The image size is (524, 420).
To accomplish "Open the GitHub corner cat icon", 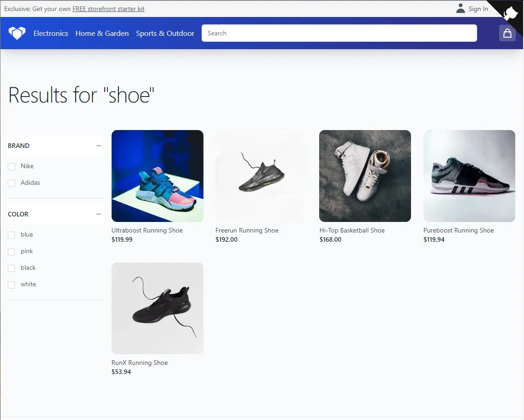I will pos(510,14).
